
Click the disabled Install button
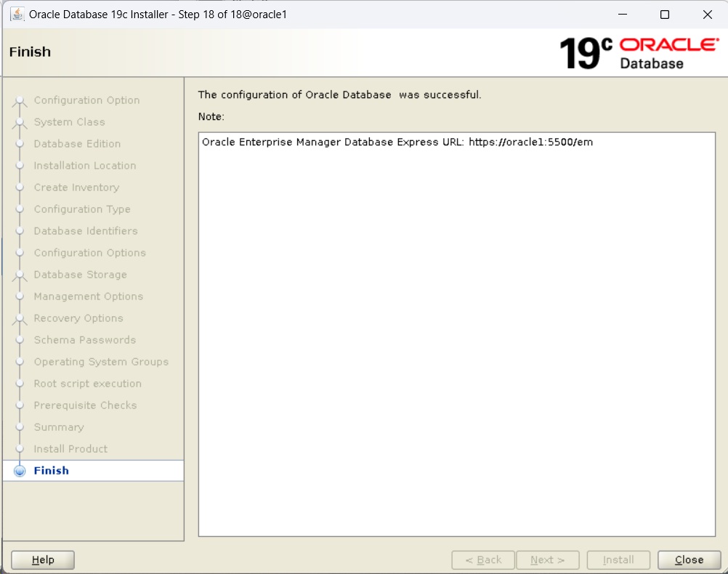618,560
